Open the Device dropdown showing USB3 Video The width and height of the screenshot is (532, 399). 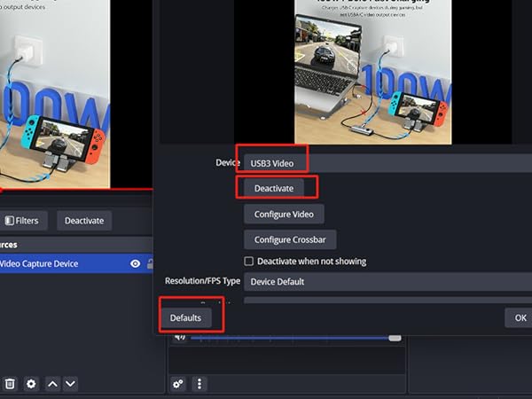click(386, 163)
